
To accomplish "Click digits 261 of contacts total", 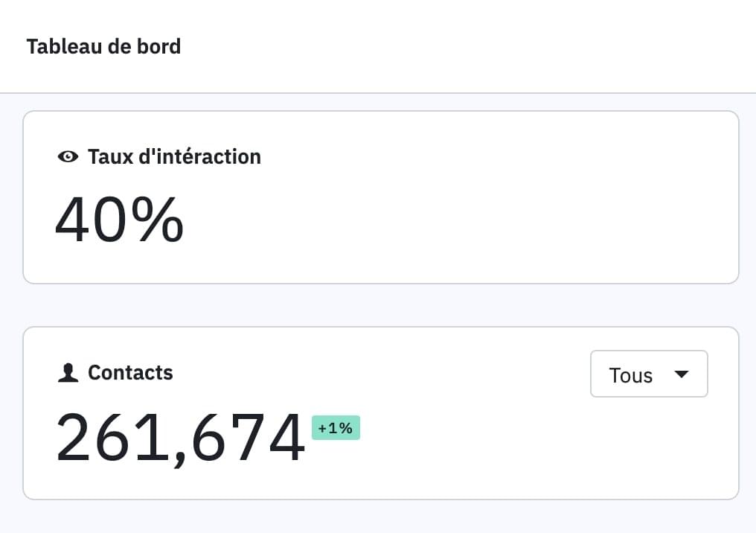I will click(112, 438).
